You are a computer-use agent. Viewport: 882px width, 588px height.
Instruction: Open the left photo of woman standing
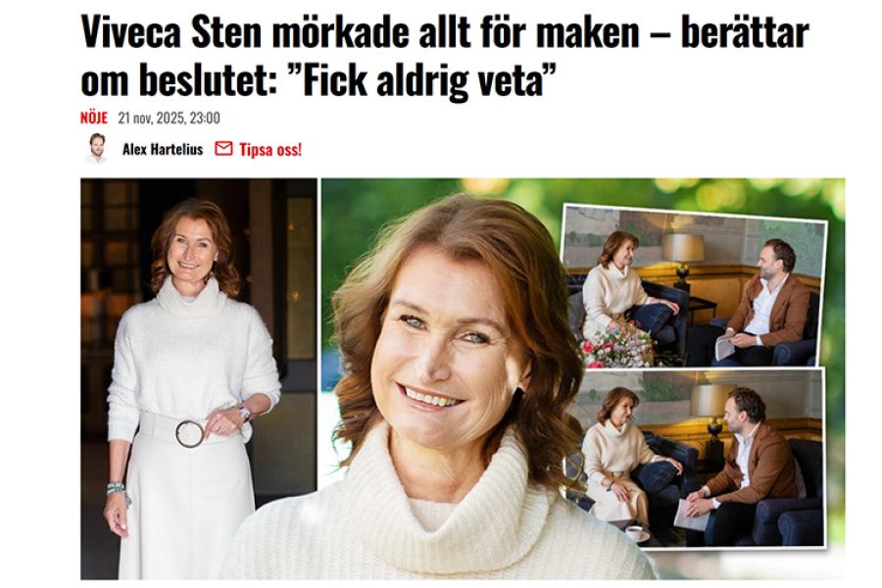pos(199,378)
